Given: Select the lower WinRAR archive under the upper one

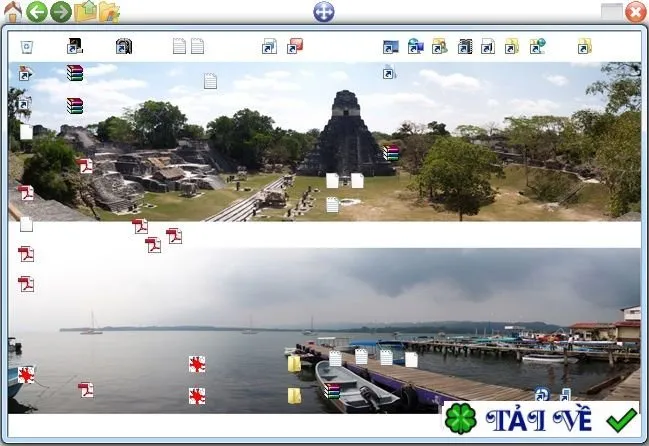Looking at the screenshot, I should pyautogui.click(x=75, y=106).
